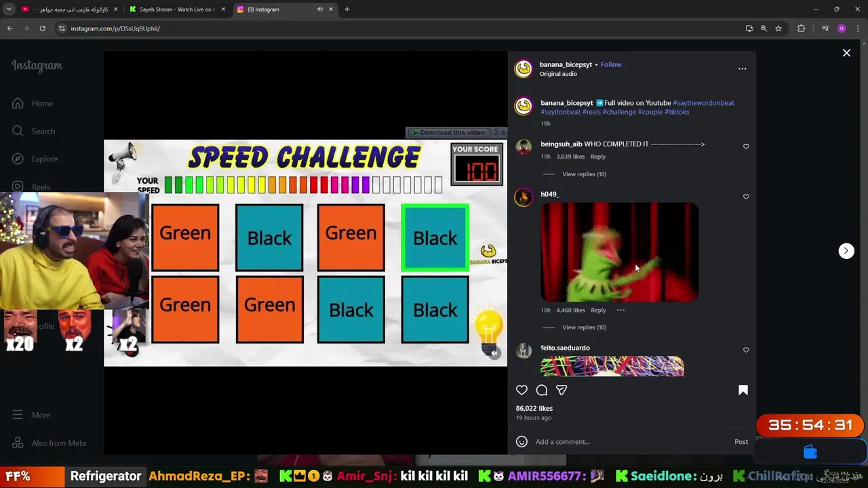Open Explore in the Instagram sidebar
This screenshot has width=868, height=488.
[35, 159]
